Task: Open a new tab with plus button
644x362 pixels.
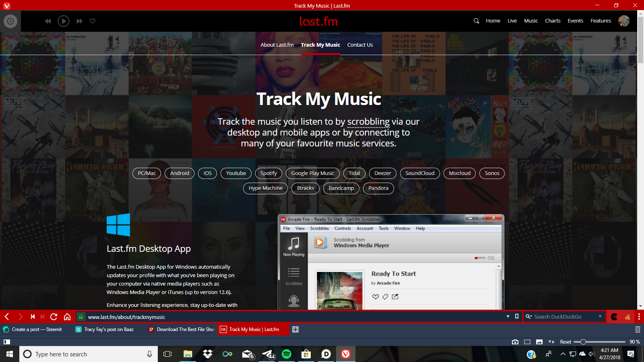Action: click(x=295, y=329)
